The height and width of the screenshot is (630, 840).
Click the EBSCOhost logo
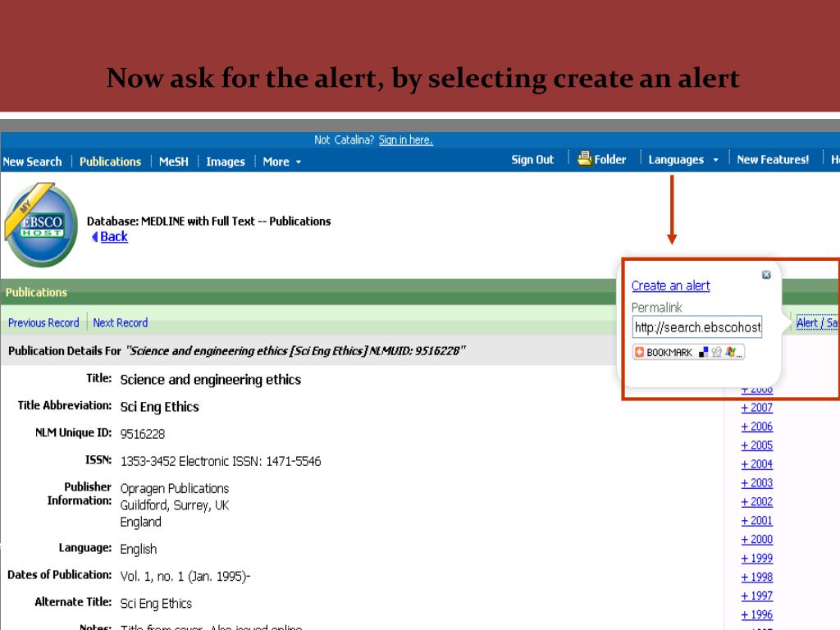[x=41, y=225]
